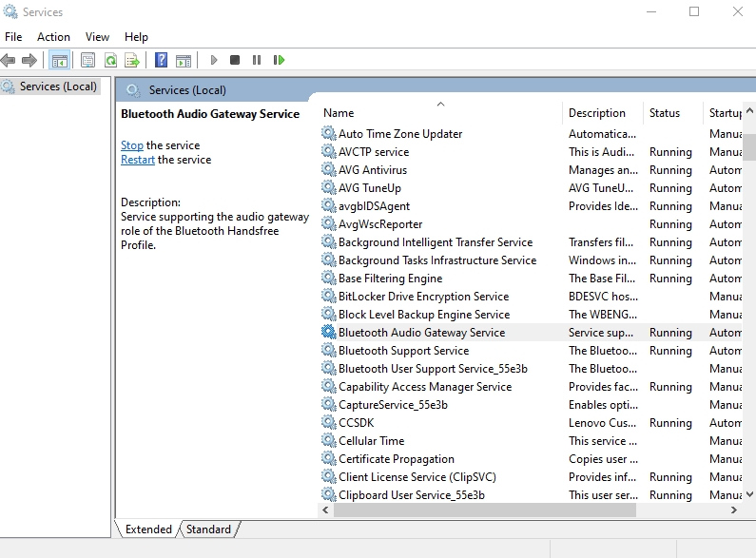Toggle Show/Hide Console Tree toolbar button
Screen dimensions: 756x558
click(x=59, y=60)
